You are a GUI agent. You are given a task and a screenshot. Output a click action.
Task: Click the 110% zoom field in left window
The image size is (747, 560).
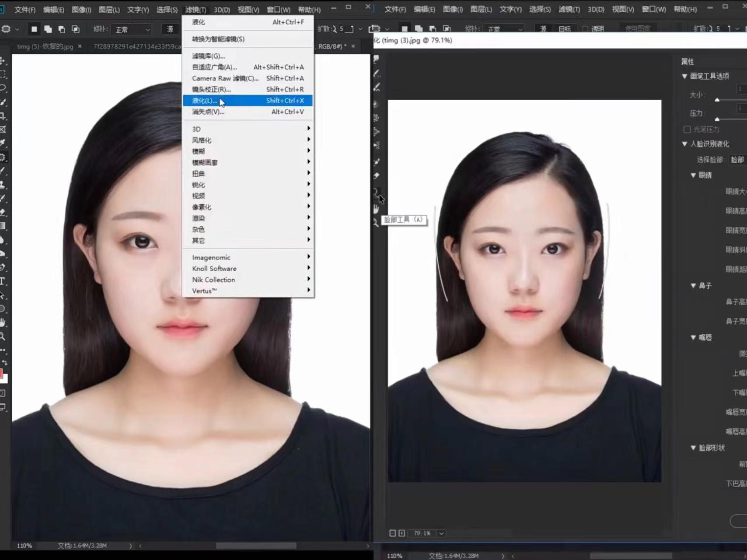coord(24,546)
